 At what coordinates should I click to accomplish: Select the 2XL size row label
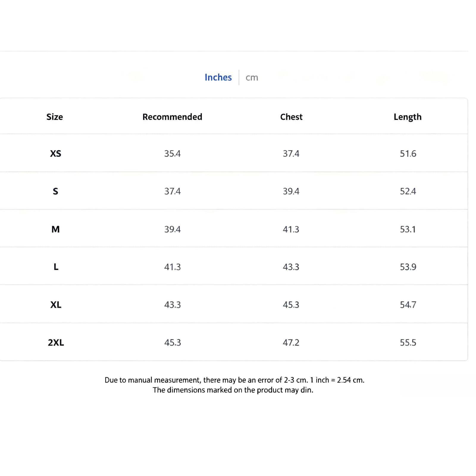coord(56,342)
